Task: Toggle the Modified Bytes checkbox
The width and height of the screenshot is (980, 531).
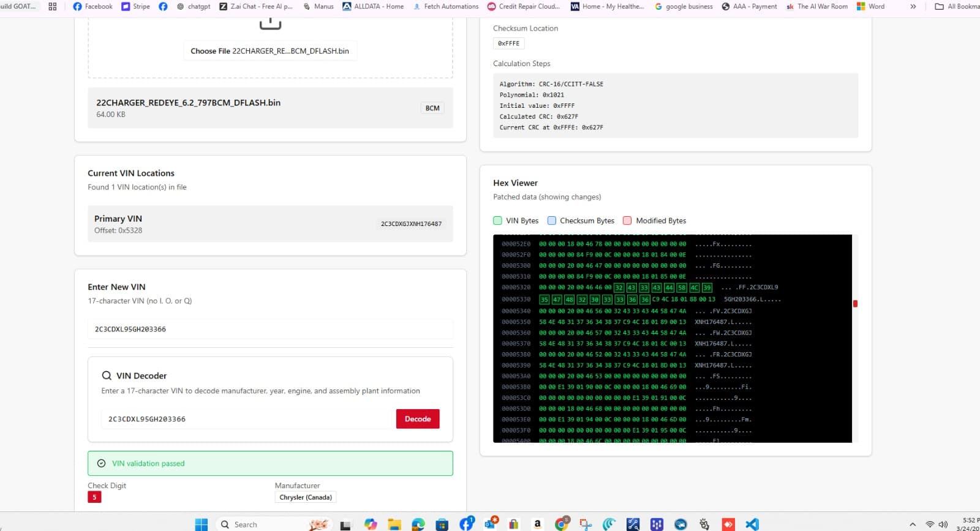Action: [x=627, y=220]
